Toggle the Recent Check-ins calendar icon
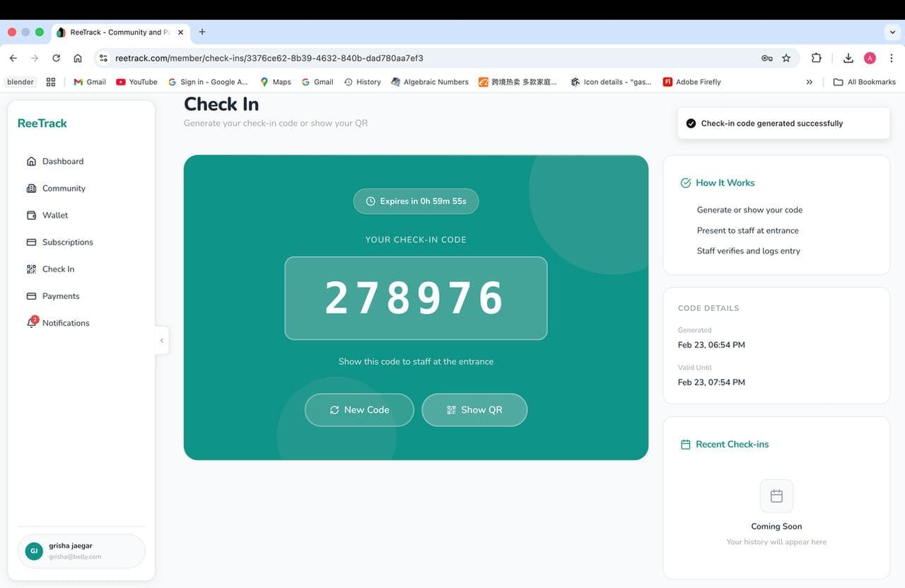 (684, 444)
